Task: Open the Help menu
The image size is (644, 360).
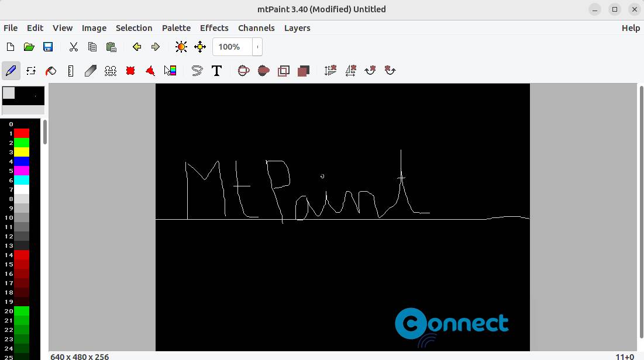Action: click(x=631, y=28)
